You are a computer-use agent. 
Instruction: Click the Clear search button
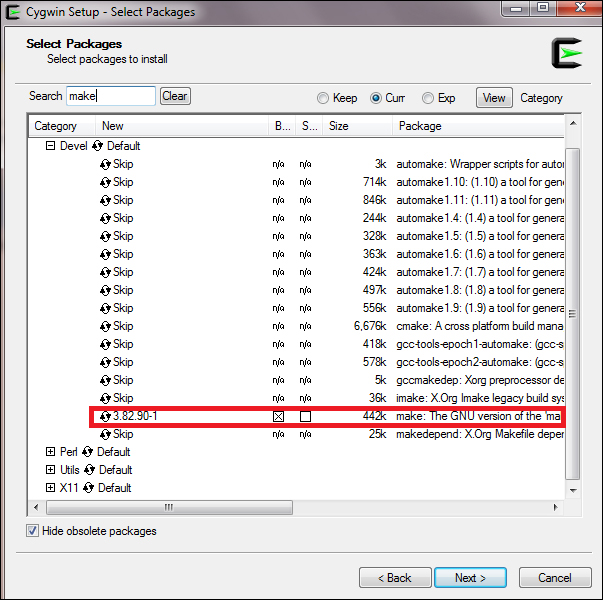[175, 96]
